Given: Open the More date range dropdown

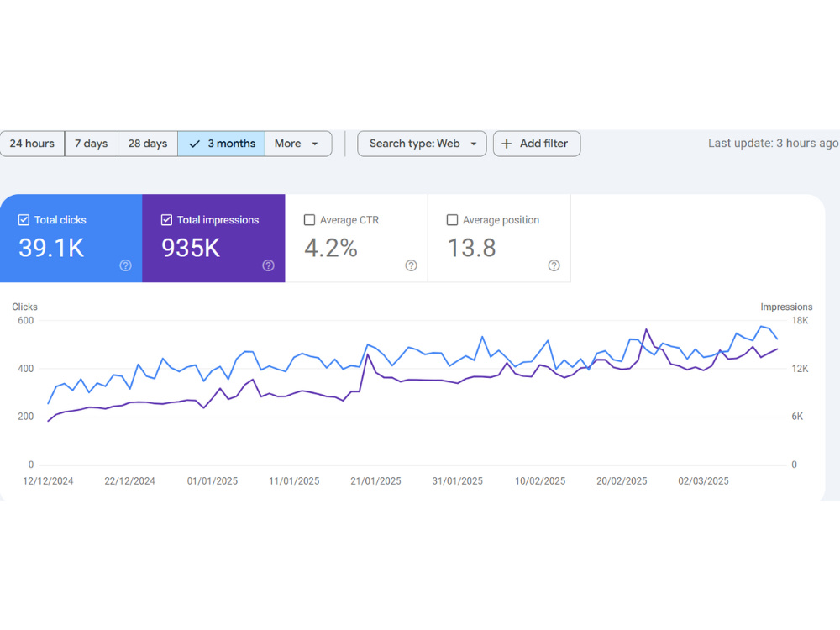Looking at the screenshot, I should 298,144.
